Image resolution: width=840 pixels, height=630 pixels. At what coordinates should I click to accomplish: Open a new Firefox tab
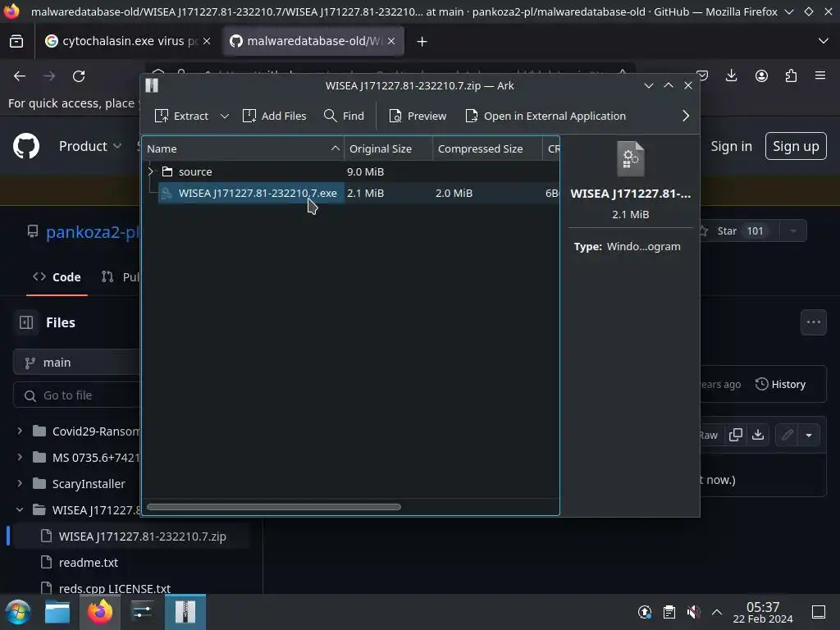pos(422,41)
